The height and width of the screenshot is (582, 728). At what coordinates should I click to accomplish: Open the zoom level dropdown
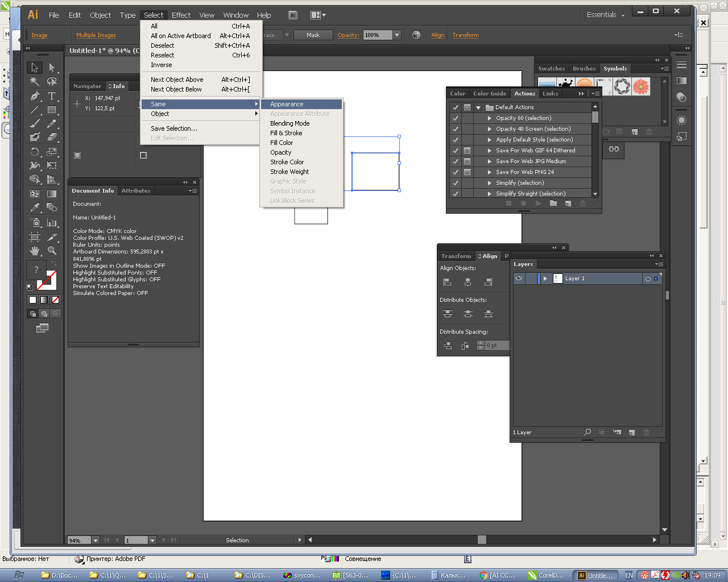[96, 540]
